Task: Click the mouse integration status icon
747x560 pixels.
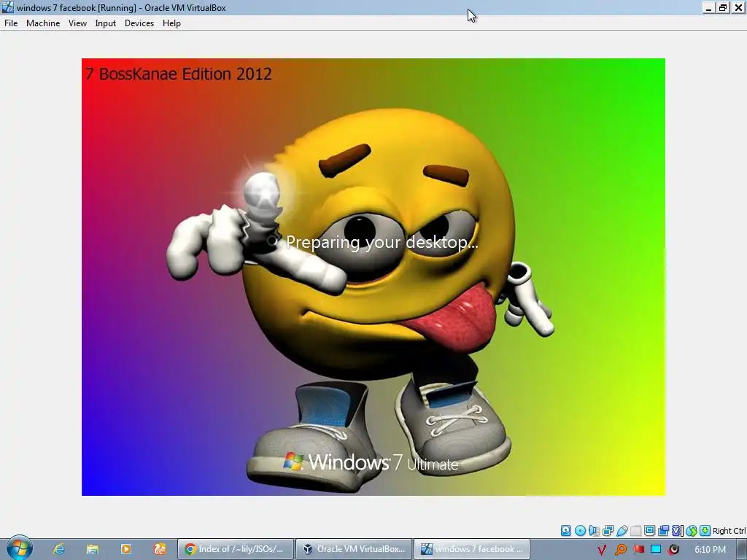Action: point(692,530)
